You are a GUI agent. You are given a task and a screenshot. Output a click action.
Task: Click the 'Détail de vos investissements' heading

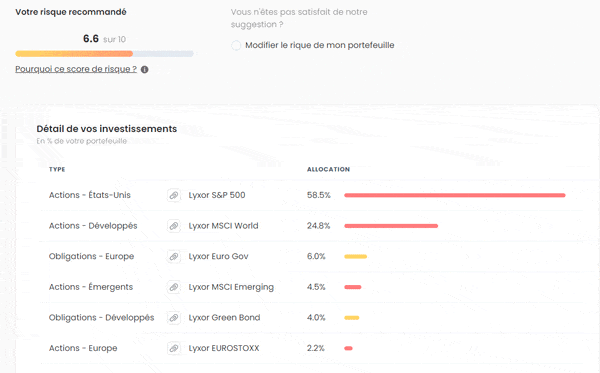107,129
